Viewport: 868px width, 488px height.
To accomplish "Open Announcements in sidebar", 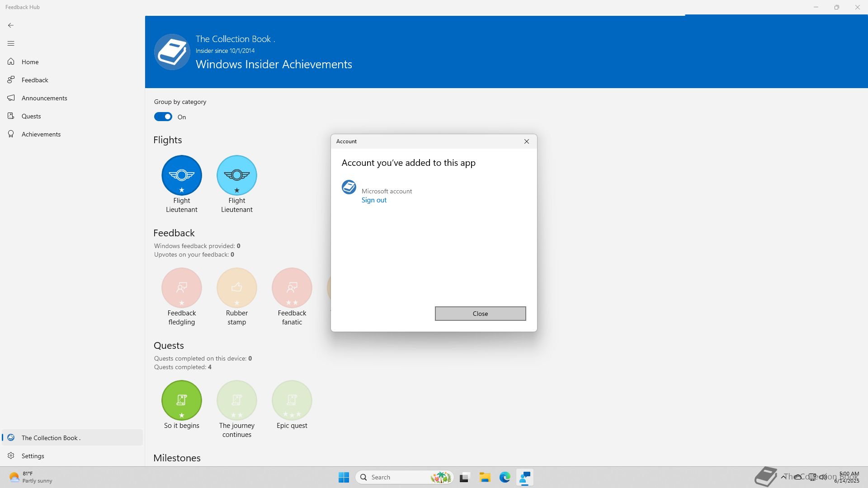I will (x=44, y=98).
